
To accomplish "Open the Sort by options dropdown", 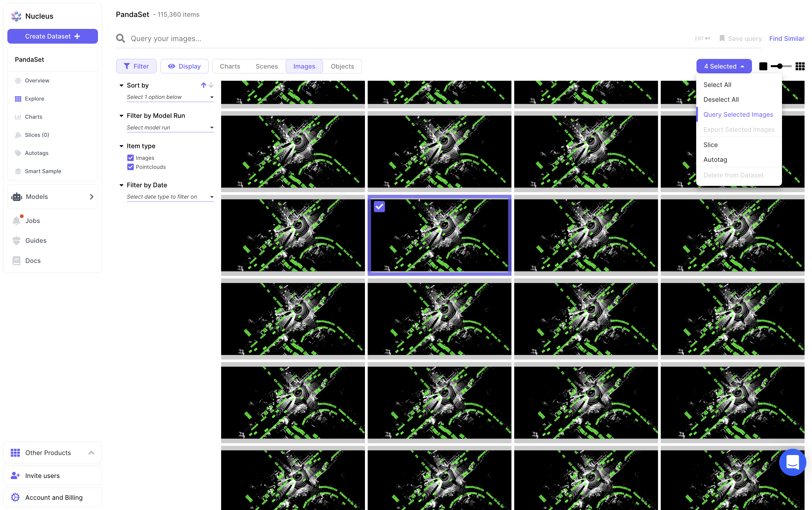I will point(170,97).
